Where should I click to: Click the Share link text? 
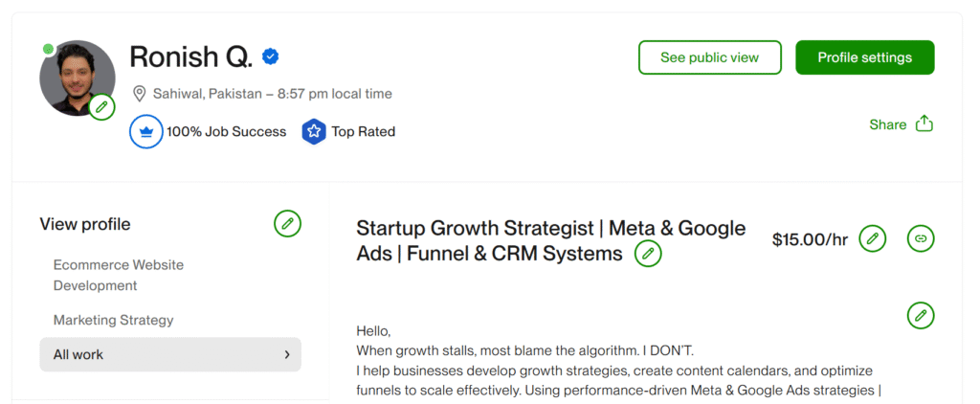click(887, 124)
